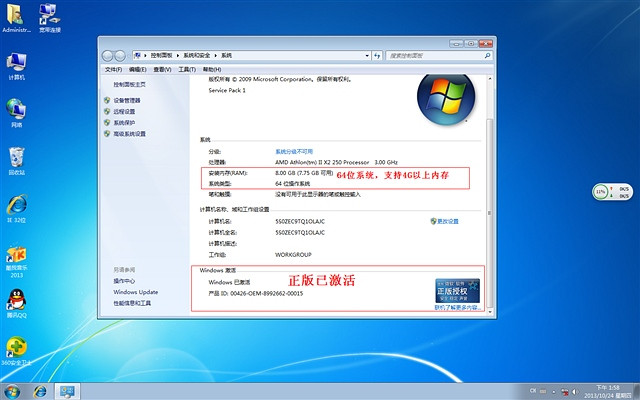
Task: Open the 查看(V) menu
Action: coord(162,69)
